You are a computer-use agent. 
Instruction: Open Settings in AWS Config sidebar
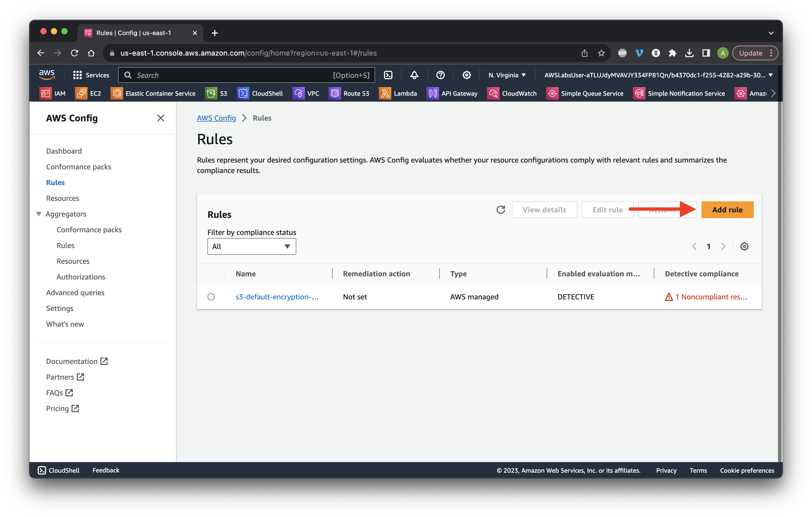click(x=59, y=308)
